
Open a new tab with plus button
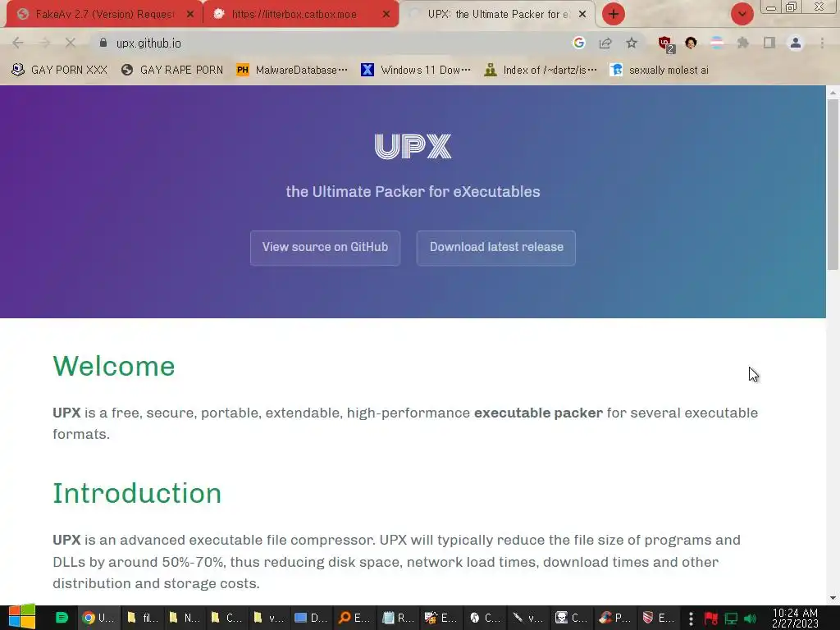614,14
